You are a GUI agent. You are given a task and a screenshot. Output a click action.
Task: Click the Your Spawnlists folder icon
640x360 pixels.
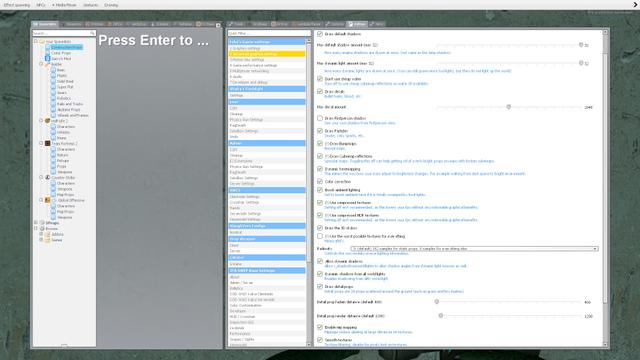[42, 41]
